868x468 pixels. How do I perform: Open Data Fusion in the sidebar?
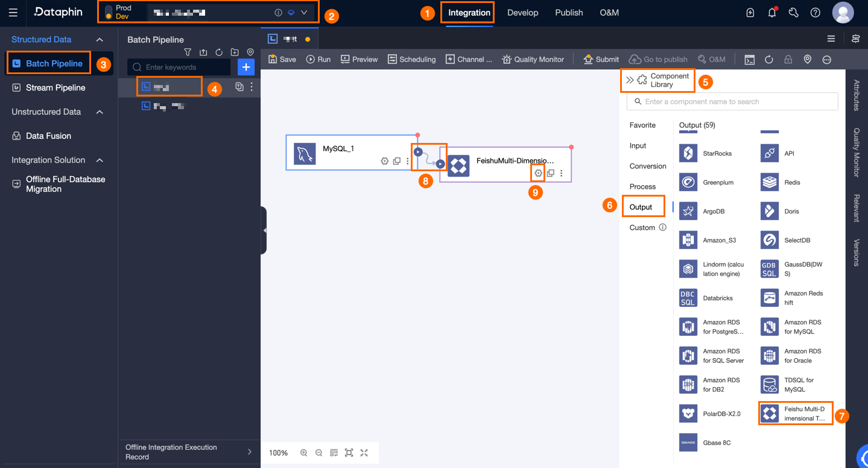(48, 136)
